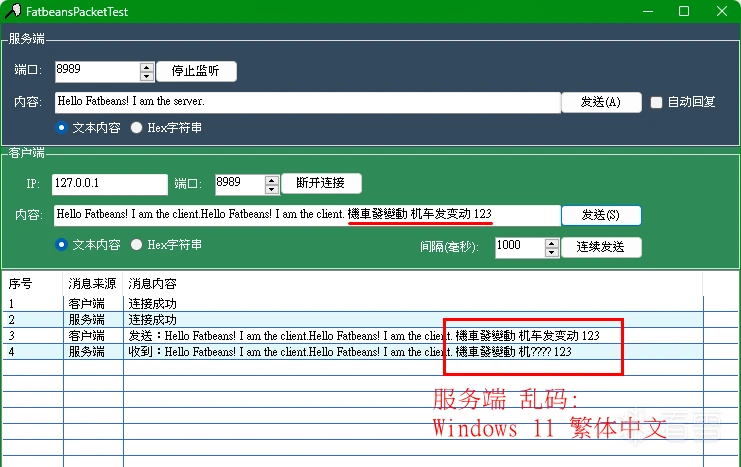Click the 断开连接 button
This screenshot has height=467, width=741.
pyautogui.click(x=321, y=183)
